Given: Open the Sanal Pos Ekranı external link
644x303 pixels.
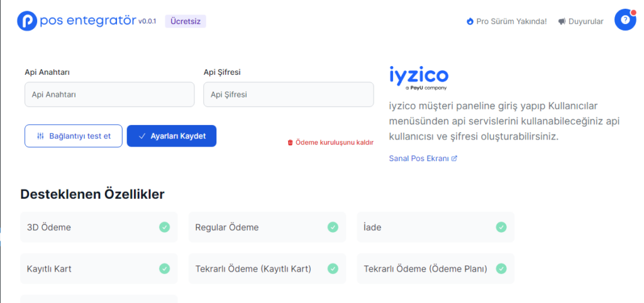Looking at the screenshot, I should pos(423,158).
